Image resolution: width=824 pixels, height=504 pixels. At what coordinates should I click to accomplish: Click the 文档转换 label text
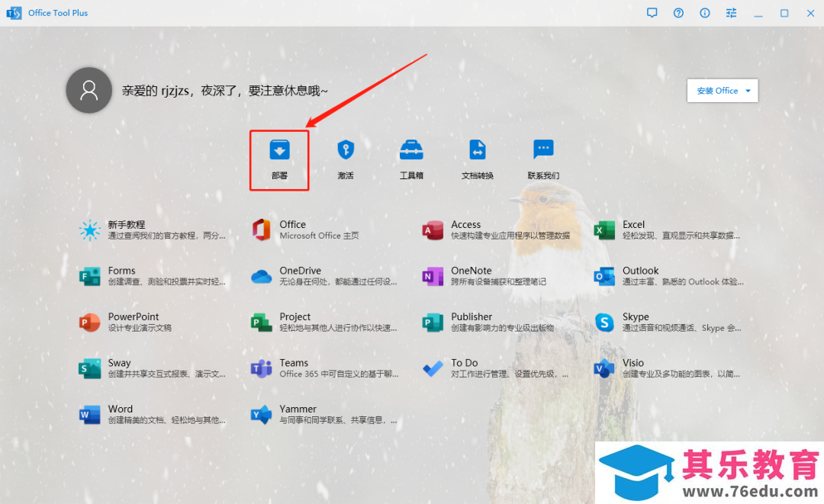[477, 175]
